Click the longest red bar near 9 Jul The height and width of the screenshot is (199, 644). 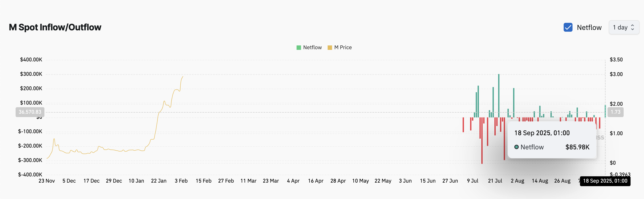pos(482,140)
